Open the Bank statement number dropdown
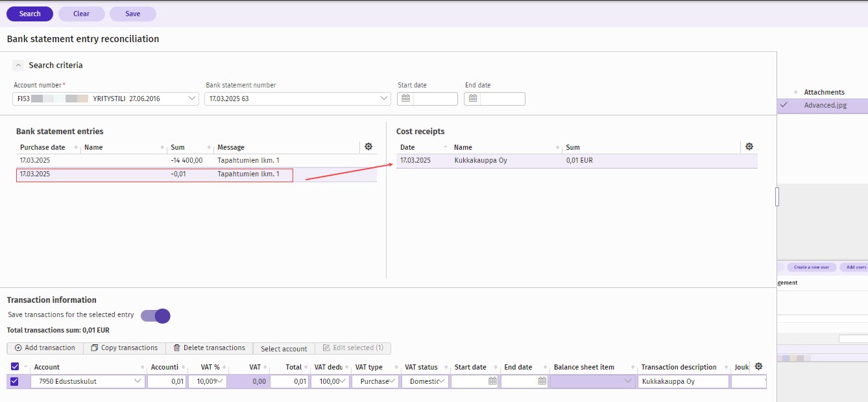Screen dimensions: 868x402 click(x=385, y=99)
